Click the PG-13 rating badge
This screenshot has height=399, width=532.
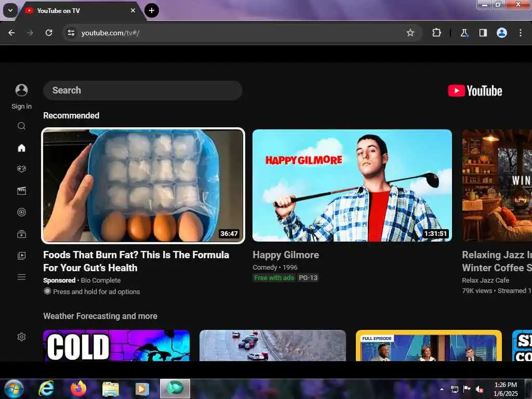[308, 278]
